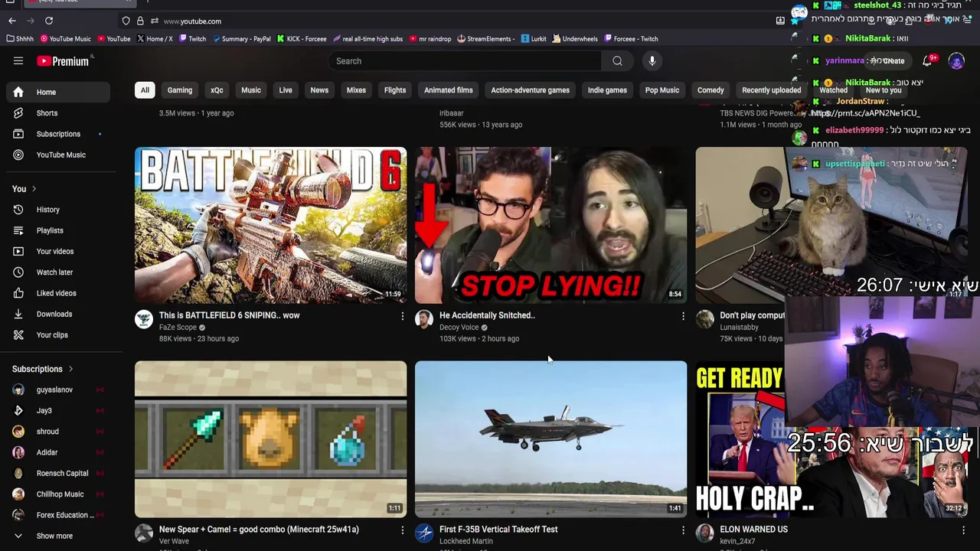
Task: Open Playlists in the sidebar
Action: point(58,230)
